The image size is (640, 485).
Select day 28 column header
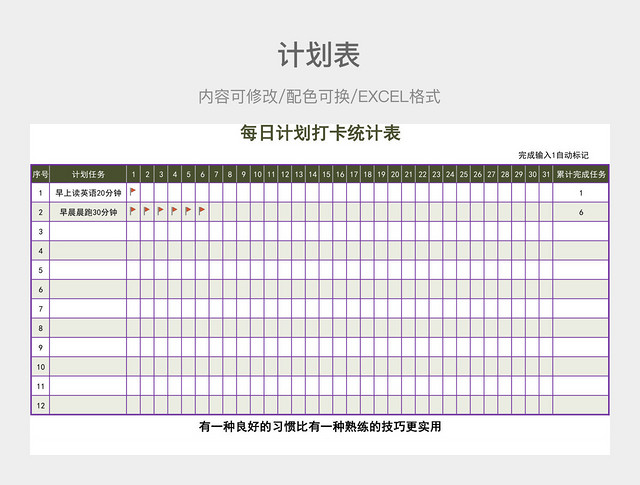[505, 174]
